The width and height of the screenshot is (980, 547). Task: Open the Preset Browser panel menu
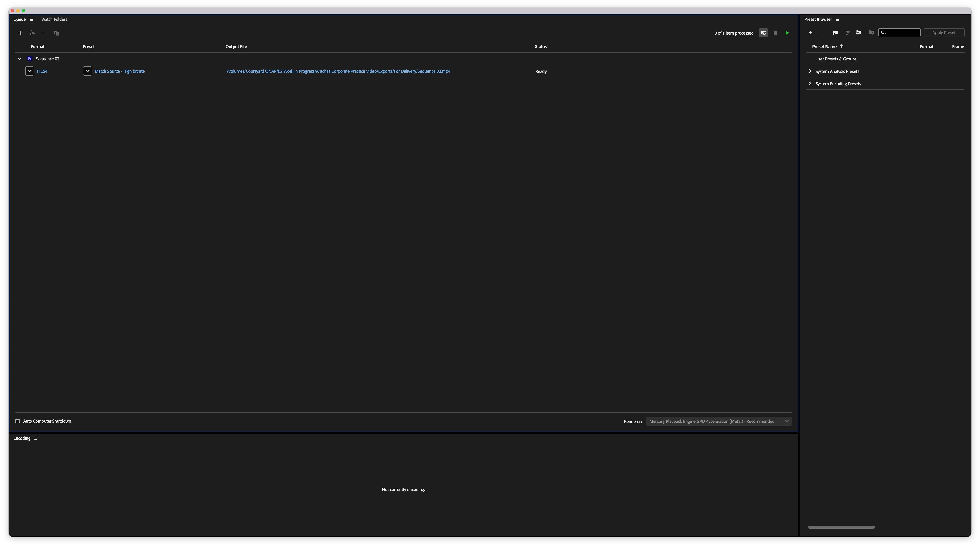coord(837,19)
